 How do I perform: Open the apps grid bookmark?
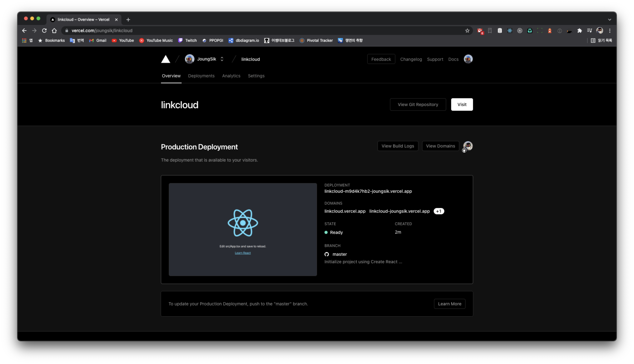pos(27,41)
